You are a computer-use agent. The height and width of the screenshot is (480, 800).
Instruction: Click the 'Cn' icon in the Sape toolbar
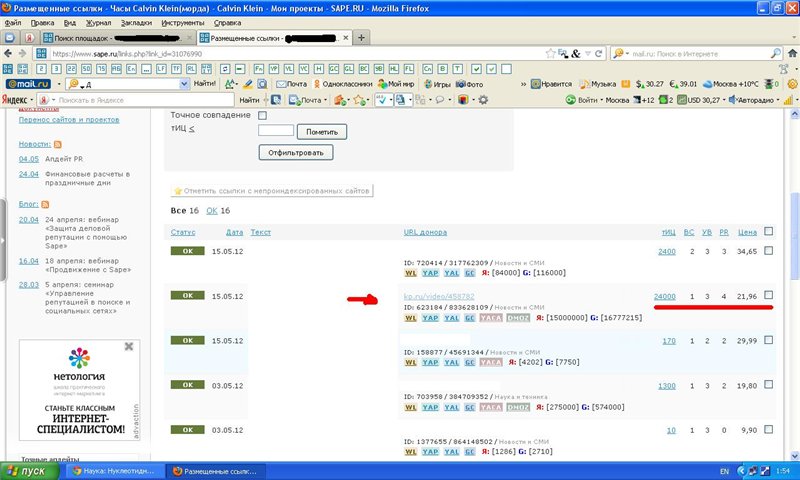tap(428, 69)
